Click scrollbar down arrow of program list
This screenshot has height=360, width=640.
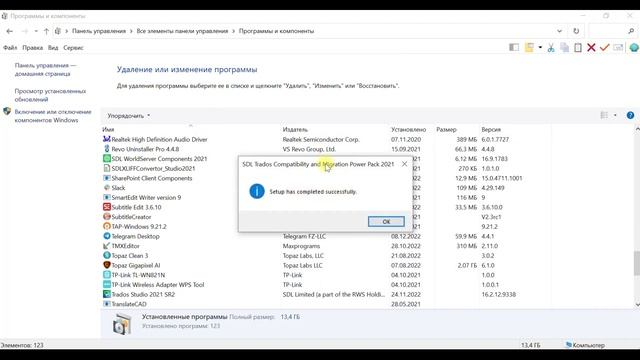coord(637,304)
